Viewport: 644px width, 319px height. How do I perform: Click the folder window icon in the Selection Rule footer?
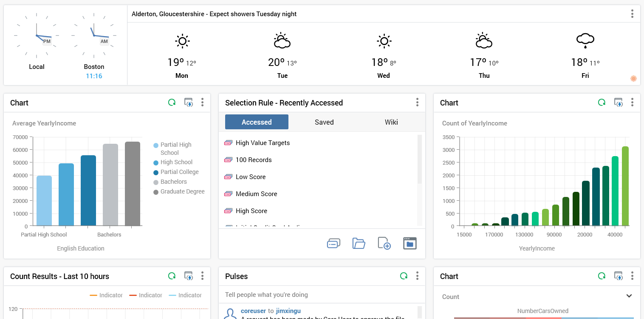pos(410,243)
